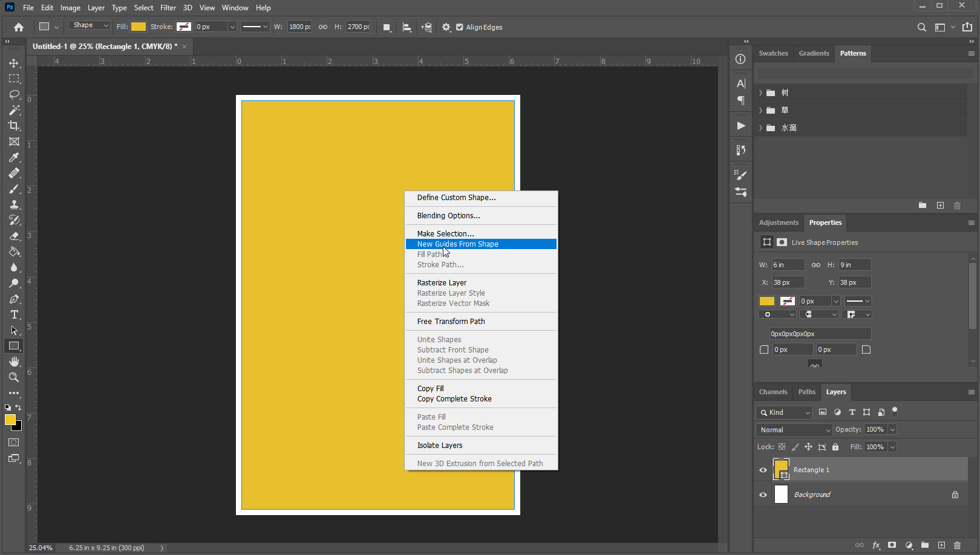Select the Path Selection tool
Viewport: 980px width, 555px height.
tap(14, 330)
